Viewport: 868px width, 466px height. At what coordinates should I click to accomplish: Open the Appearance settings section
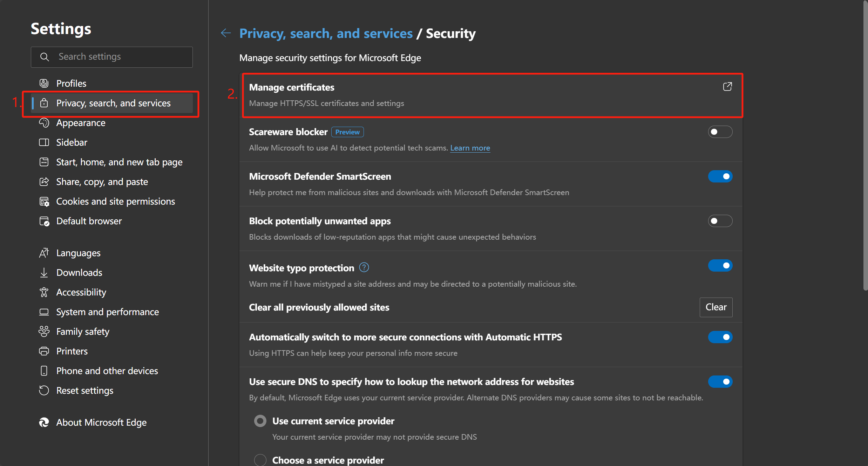(x=81, y=123)
